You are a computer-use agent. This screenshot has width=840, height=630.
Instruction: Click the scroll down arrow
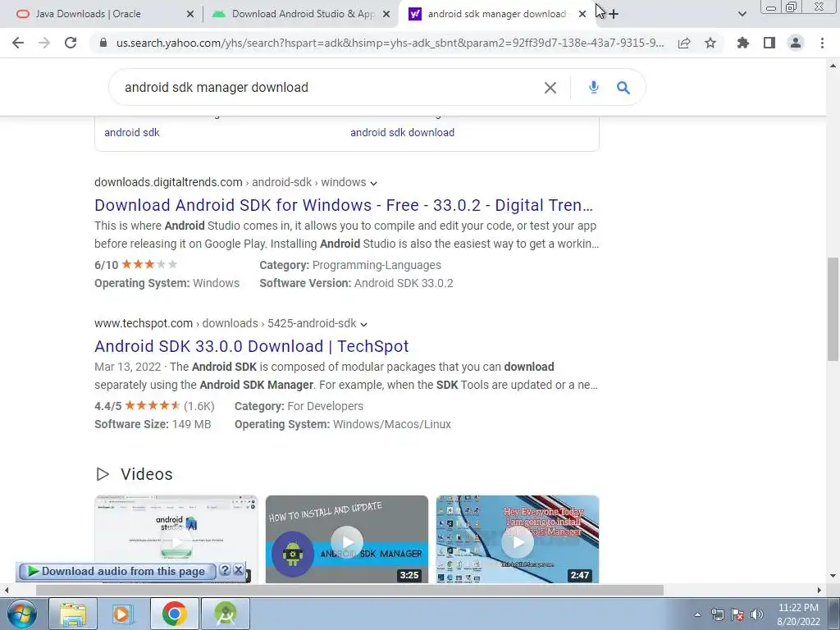point(833,576)
